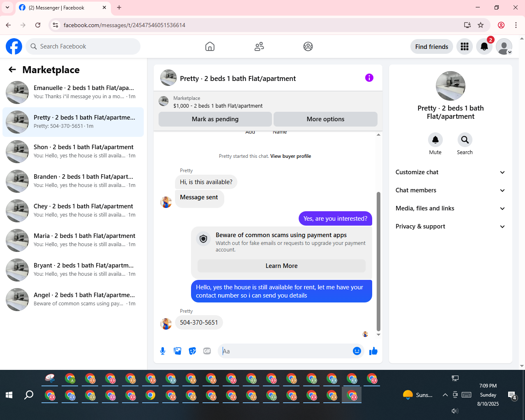
Task: Click the taskbar volume icon
Action: 455,411
